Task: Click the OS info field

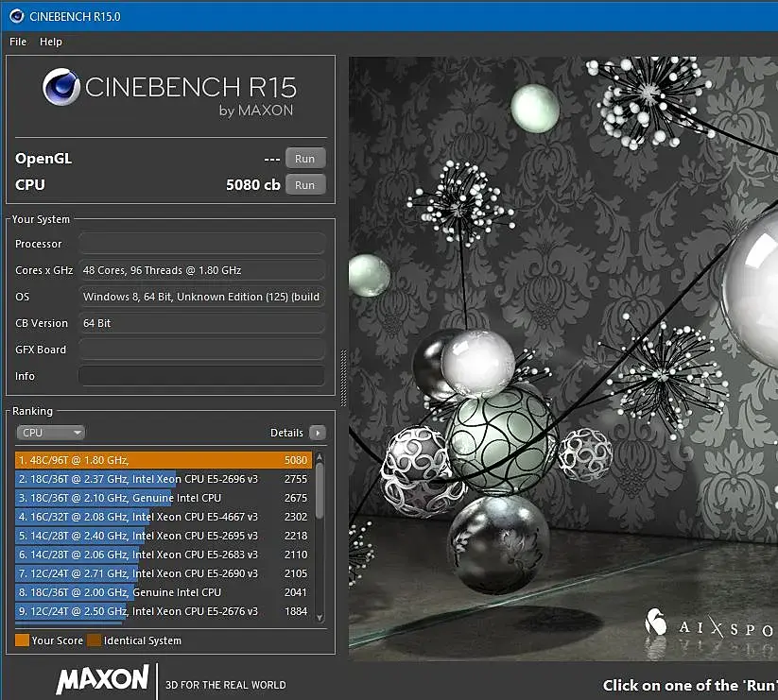Action: [x=201, y=297]
